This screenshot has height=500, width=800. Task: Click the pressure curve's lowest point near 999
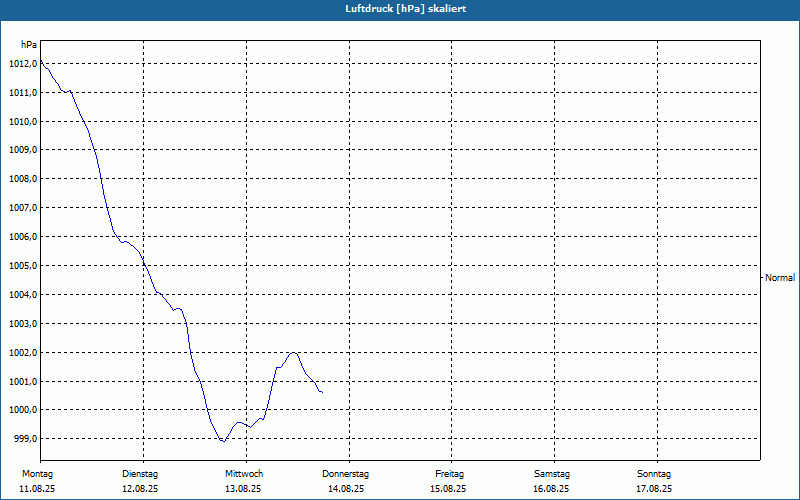click(x=223, y=441)
